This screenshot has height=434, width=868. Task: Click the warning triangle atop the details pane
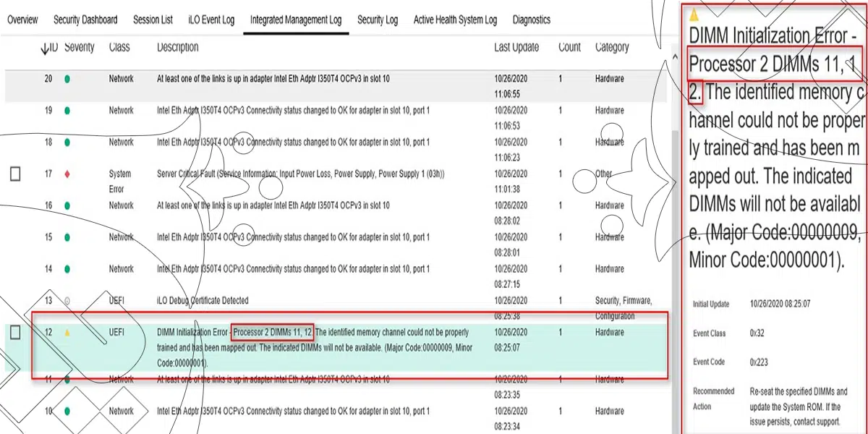[x=694, y=14]
